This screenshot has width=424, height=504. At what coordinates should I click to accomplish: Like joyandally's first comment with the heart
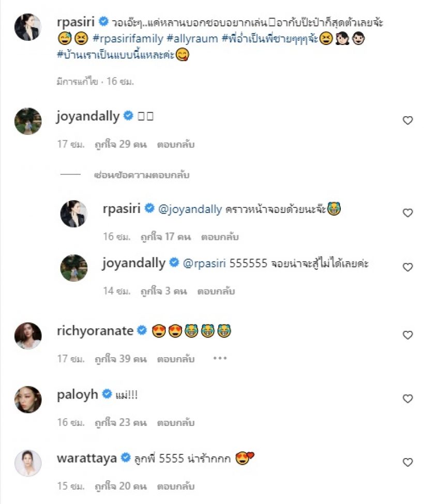tap(407, 120)
